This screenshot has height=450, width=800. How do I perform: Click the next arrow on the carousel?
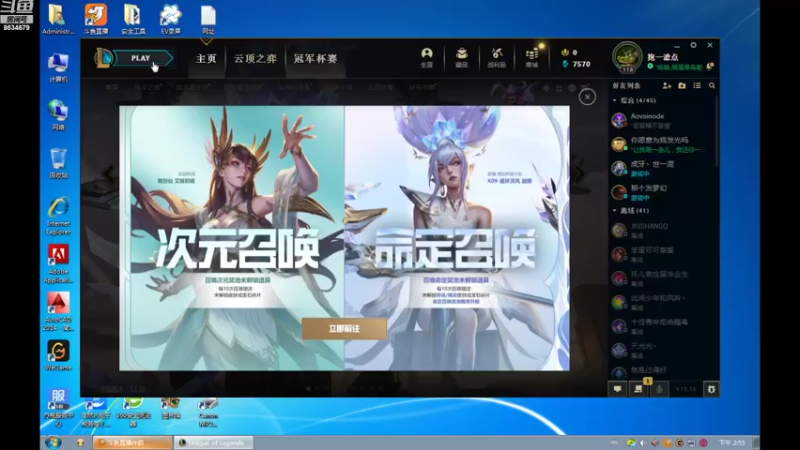tap(579, 174)
